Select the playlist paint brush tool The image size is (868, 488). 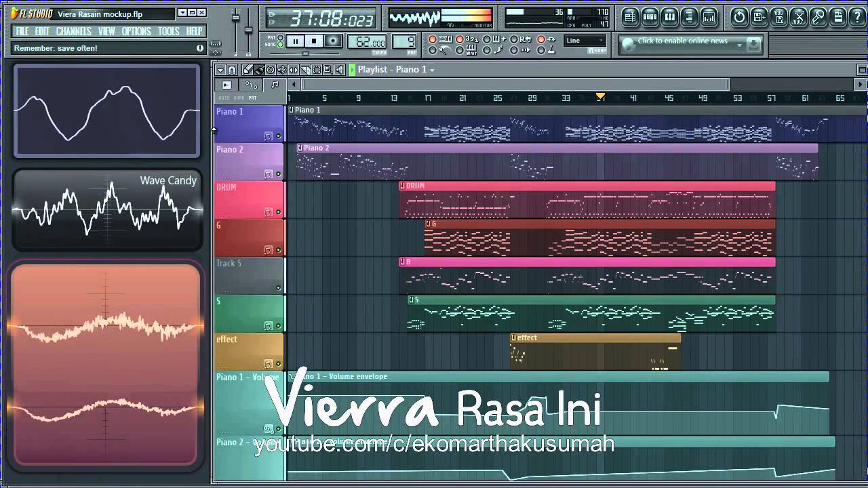coord(259,70)
